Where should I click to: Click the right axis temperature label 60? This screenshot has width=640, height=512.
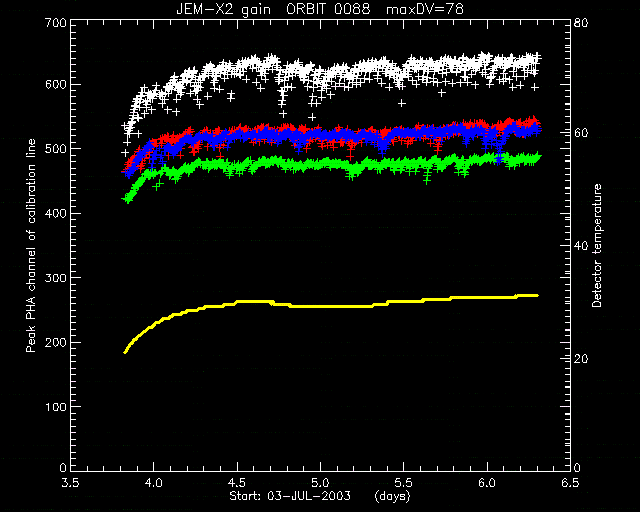[x=582, y=133]
